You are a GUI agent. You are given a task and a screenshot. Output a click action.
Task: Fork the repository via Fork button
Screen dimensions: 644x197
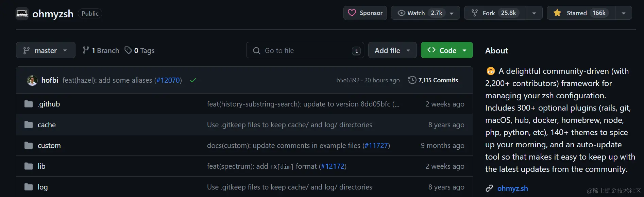(495, 13)
